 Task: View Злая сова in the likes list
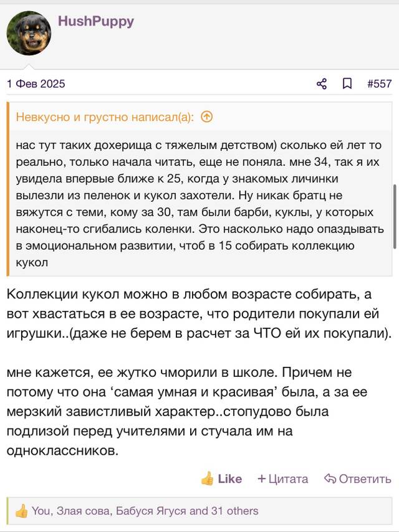tap(84, 511)
